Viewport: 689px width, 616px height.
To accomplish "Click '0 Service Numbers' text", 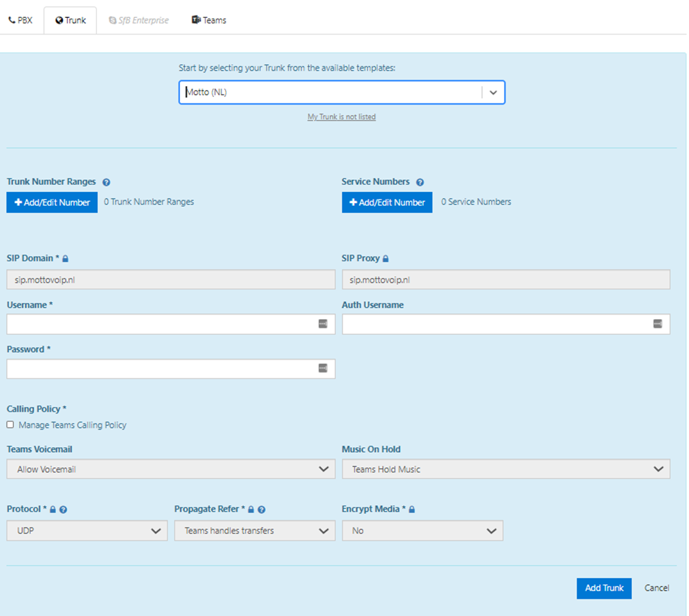I will [476, 202].
